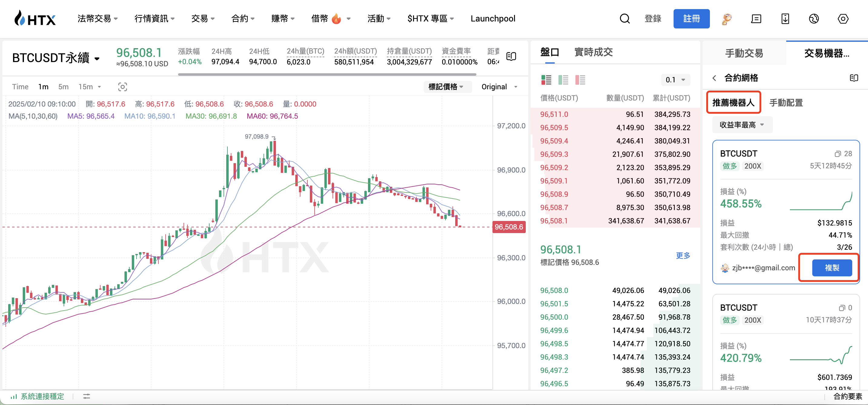Click 複製 on the 458.55% bot card

pos(832,268)
